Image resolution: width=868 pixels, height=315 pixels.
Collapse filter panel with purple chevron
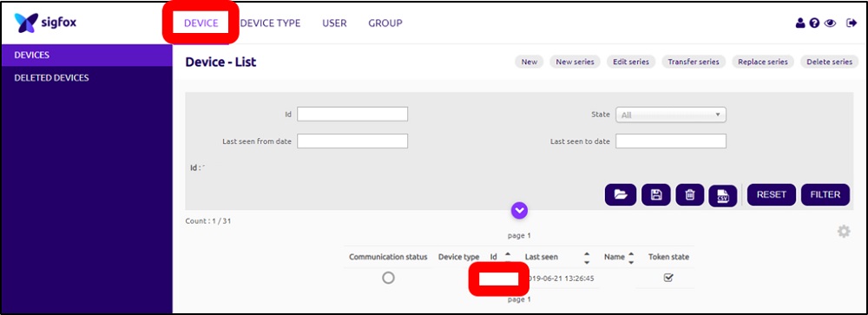[x=519, y=210]
